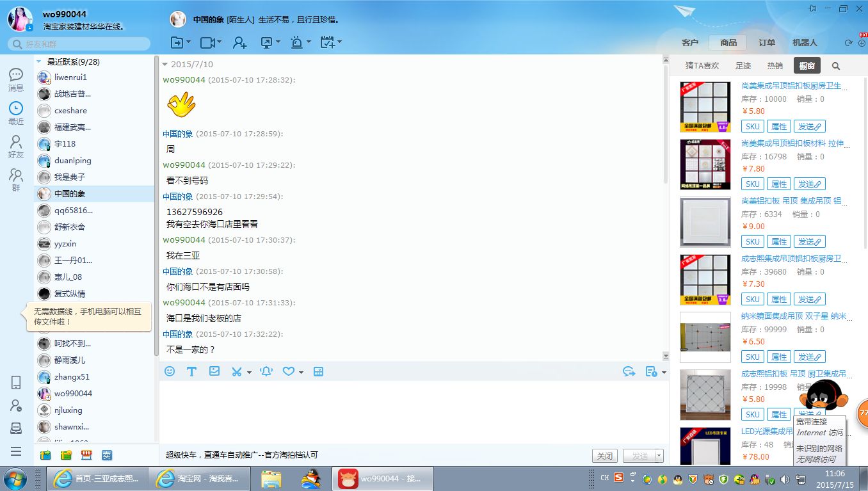The width and height of the screenshot is (868, 491).
Task: Click the QQ penguin taskbar icon
Action: click(311, 478)
